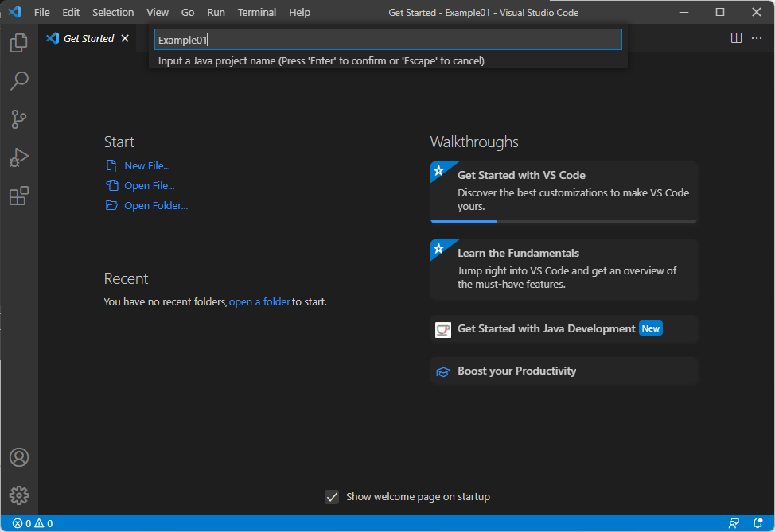
Task: Toggle Show welcome page on startup checkbox
Action: 332,497
